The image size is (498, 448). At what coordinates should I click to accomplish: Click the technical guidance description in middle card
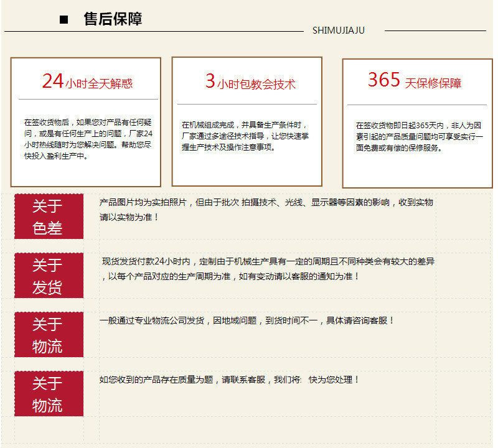244,136
